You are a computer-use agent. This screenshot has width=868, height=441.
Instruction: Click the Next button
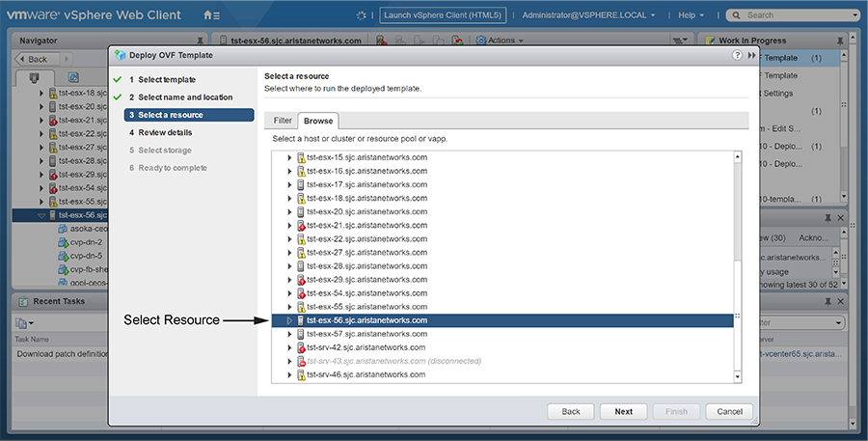click(623, 412)
